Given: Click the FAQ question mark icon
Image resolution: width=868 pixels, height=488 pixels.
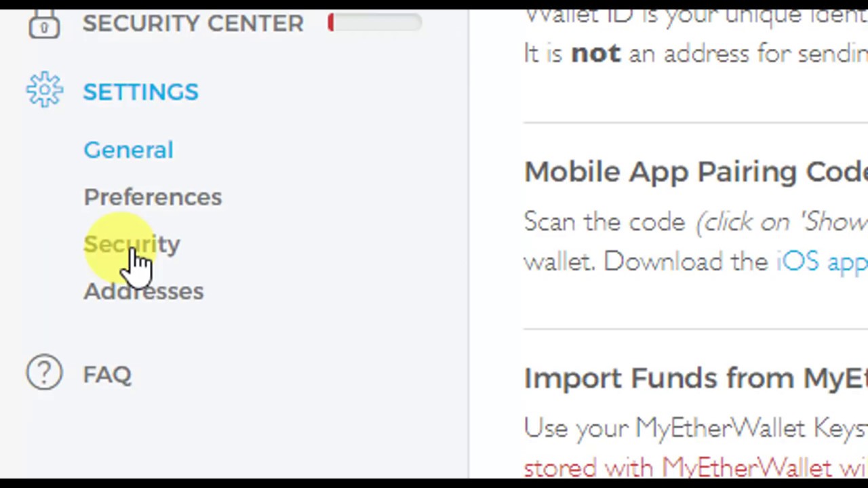Looking at the screenshot, I should 44,373.
